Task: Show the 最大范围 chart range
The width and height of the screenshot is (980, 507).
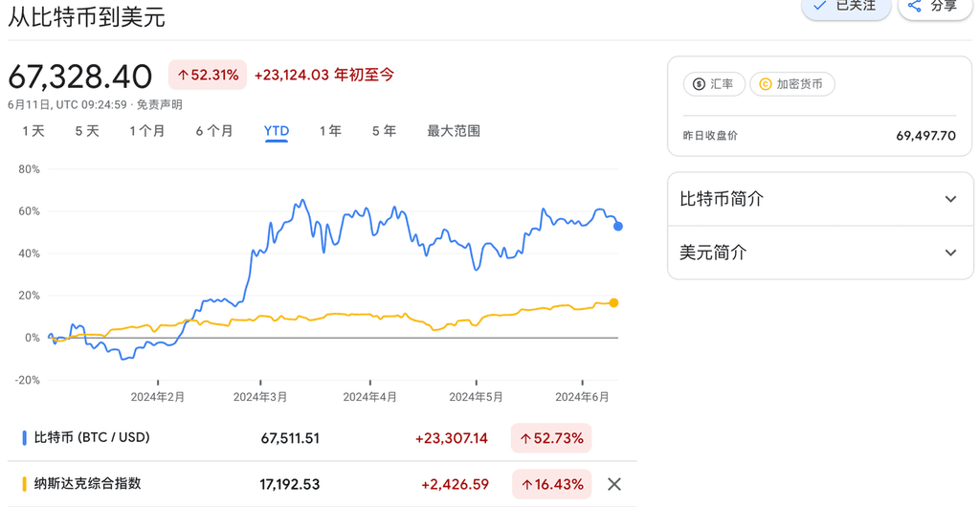Action: click(454, 131)
